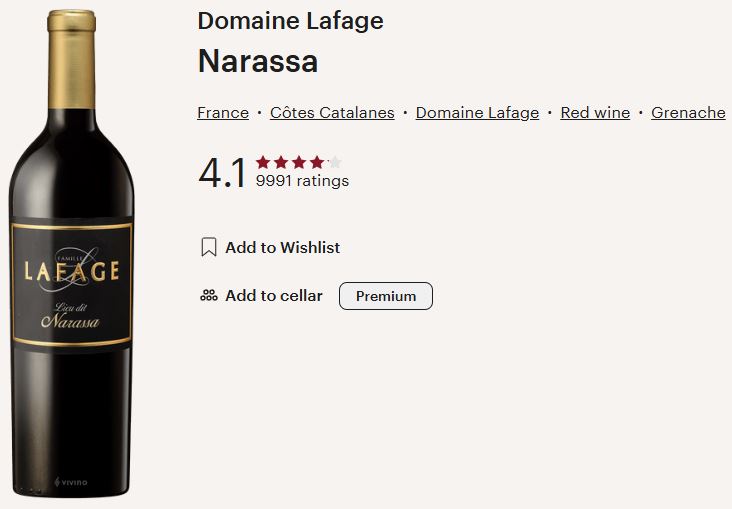This screenshot has width=732, height=509.
Task: Click the bookmark wishlist icon
Action: point(209,247)
